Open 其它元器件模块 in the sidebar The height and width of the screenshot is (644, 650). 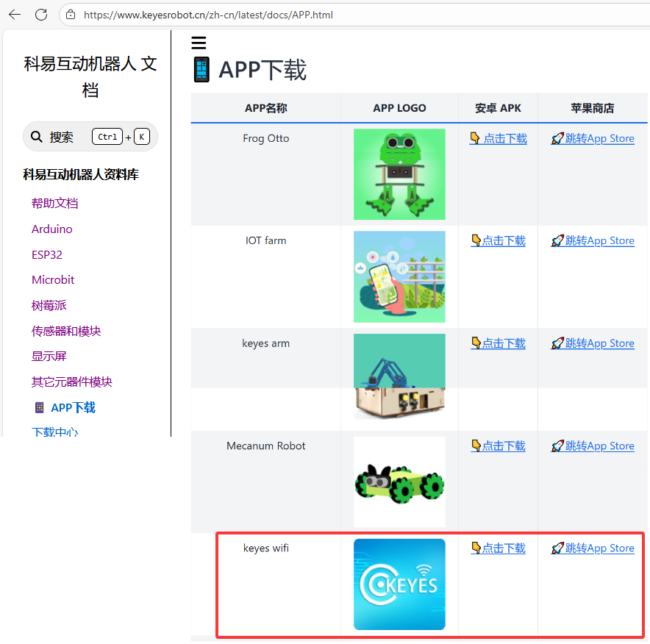(x=72, y=382)
